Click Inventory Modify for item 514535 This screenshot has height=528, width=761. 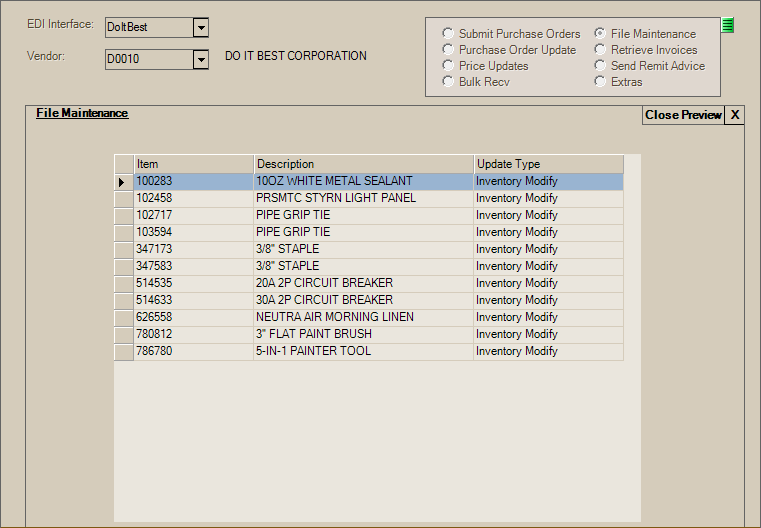(549, 283)
